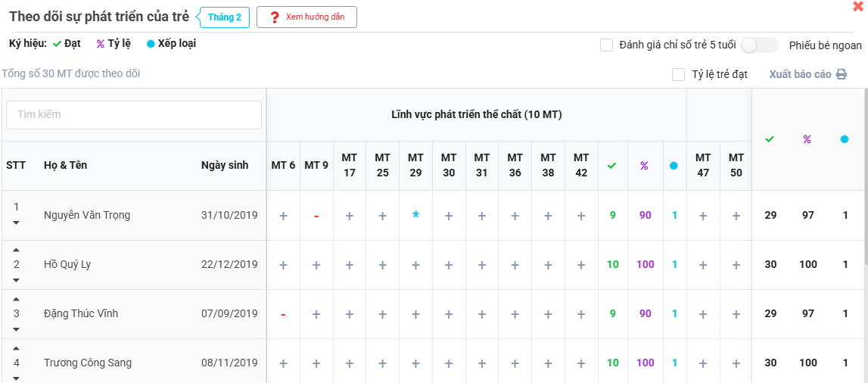Click the red close X icon
The width and height of the screenshot is (868, 383).
[x=857, y=7]
